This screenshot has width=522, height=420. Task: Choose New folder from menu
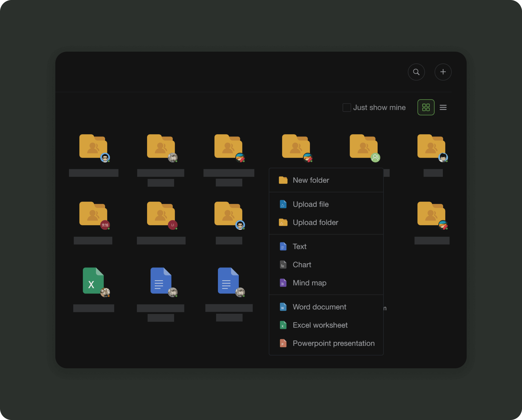pos(311,180)
